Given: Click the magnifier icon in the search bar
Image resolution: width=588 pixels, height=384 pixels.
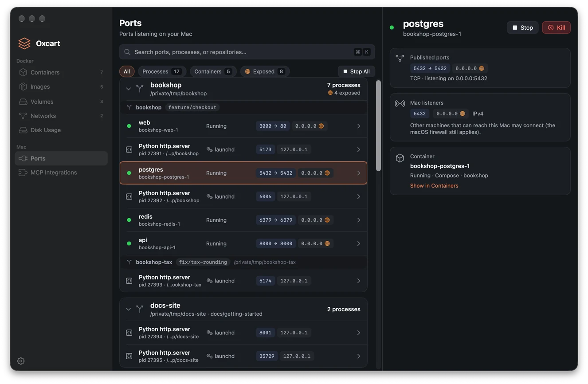Looking at the screenshot, I should click(x=127, y=52).
